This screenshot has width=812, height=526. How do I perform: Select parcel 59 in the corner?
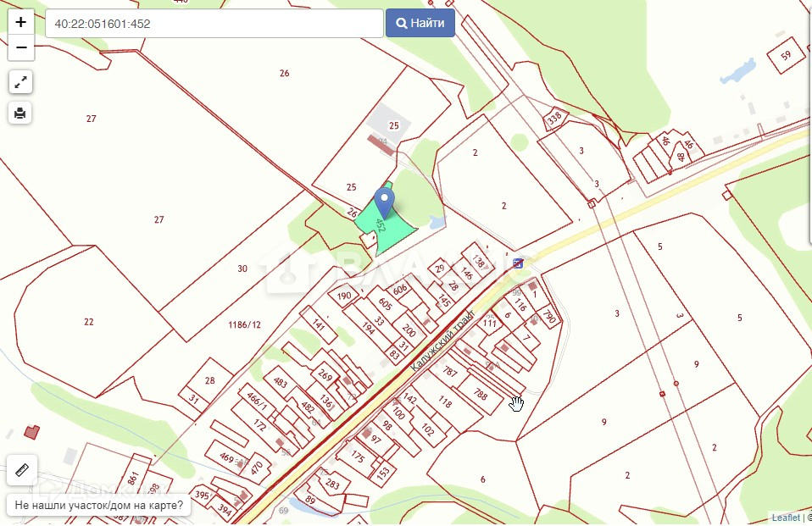pyautogui.click(x=786, y=55)
